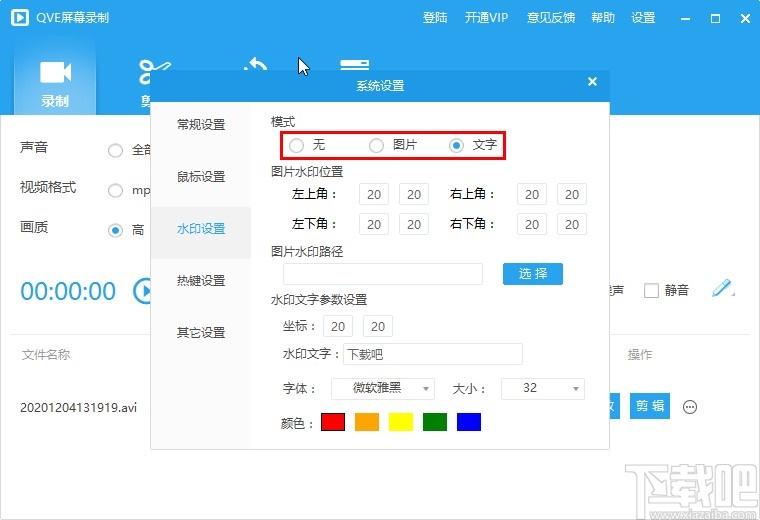760x520 pixels.
Task: Close the 系统设置 dialog with the X
Action: [x=592, y=83]
